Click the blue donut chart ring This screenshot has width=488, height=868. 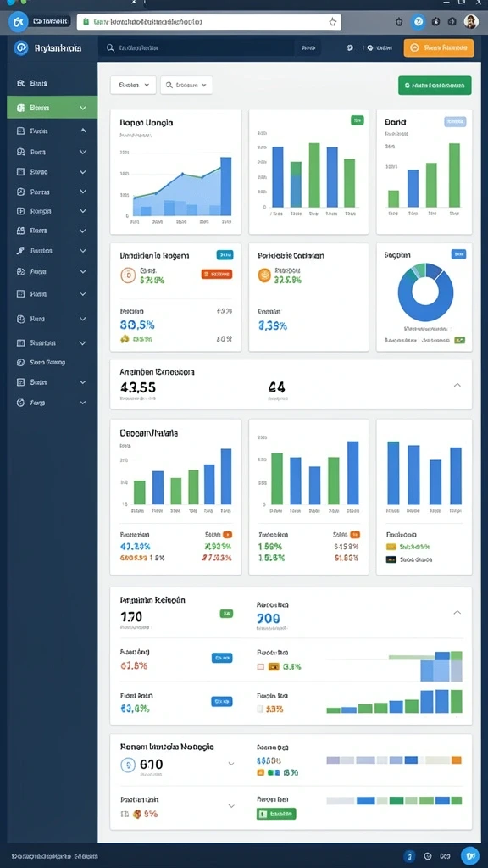425,292
